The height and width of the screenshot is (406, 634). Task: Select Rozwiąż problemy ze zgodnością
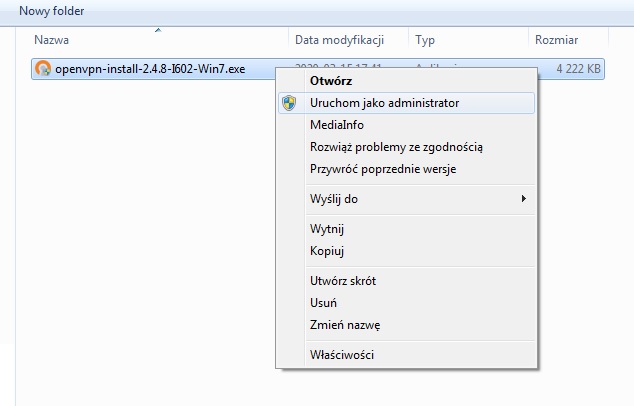click(x=396, y=147)
